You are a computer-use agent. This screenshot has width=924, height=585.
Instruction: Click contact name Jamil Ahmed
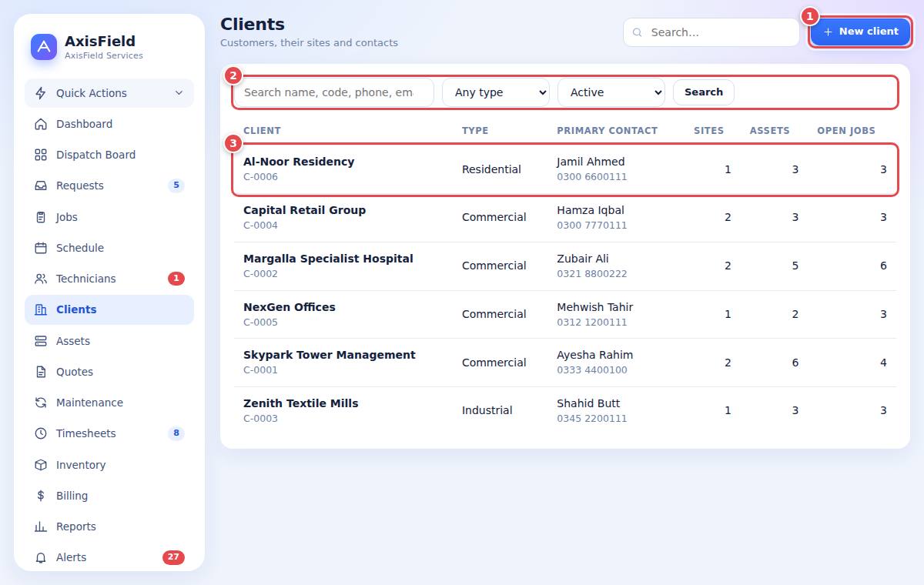pyautogui.click(x=591, y=162)
